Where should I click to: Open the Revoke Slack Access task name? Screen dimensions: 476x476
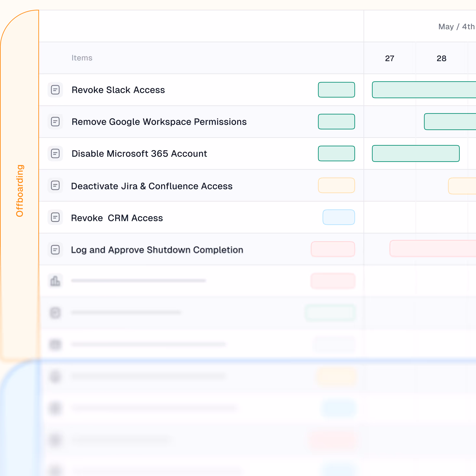[118, 90]
